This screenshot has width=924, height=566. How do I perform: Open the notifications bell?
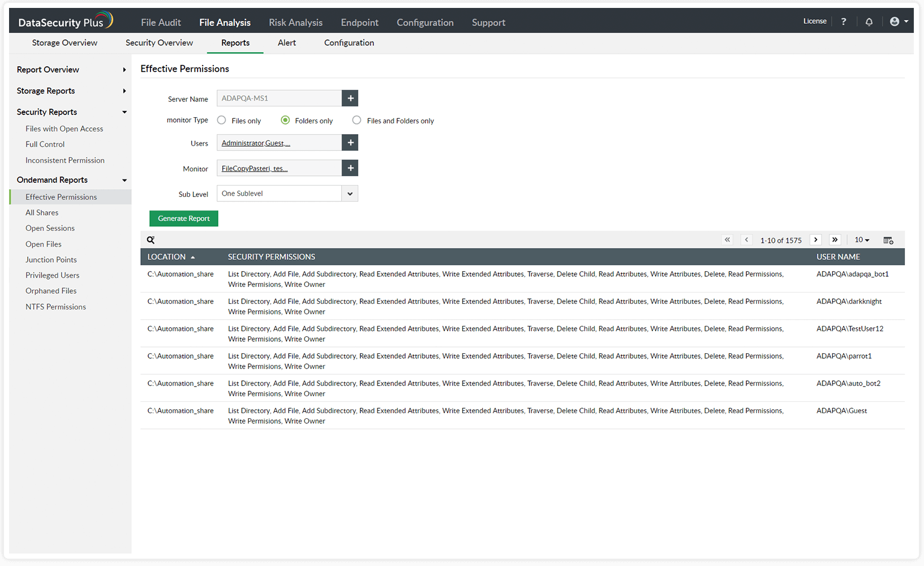869,22
